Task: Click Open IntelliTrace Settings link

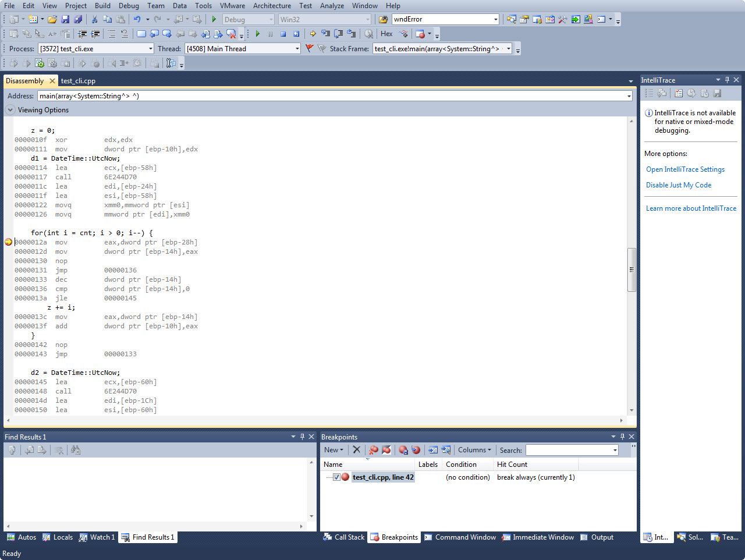Action: [x=685, y=169]
